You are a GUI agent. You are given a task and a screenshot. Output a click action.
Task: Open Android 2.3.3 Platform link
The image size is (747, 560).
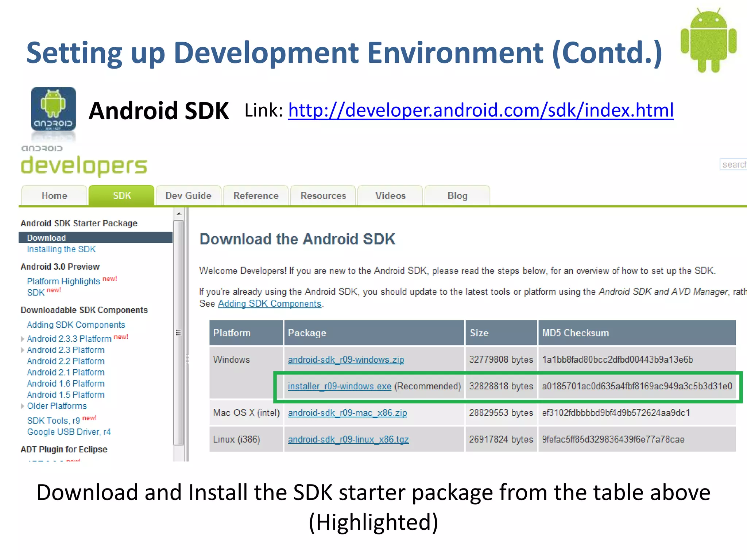point(69,339)
